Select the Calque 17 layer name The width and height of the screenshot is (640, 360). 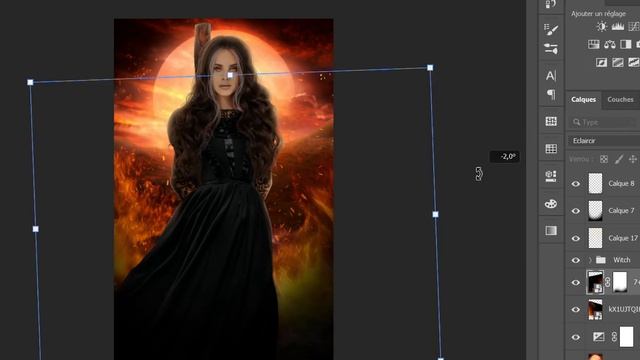623,238
